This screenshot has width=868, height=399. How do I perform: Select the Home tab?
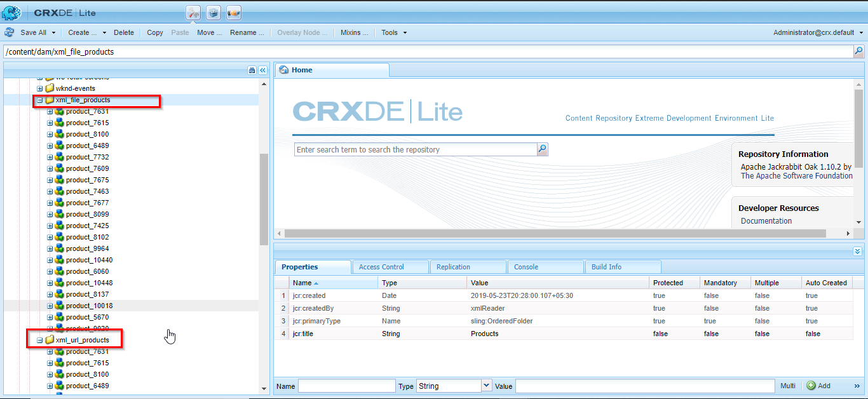point(332,70)
